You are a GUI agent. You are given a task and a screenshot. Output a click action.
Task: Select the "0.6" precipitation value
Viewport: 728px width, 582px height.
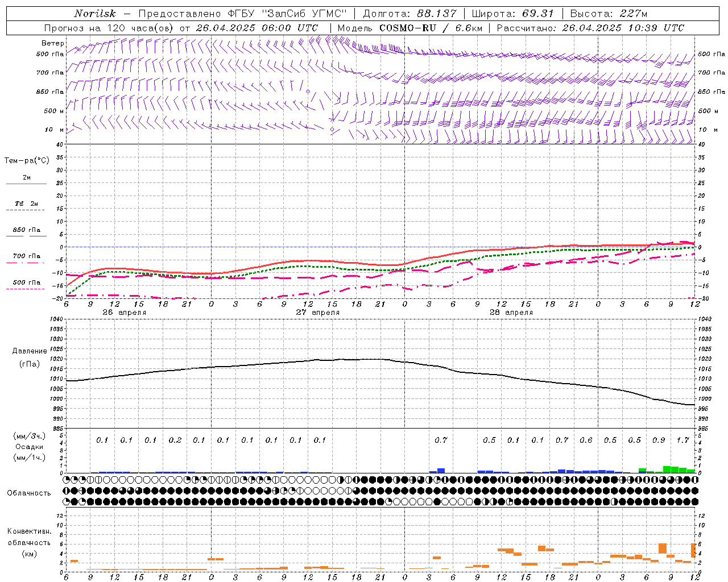pyautogui.click(x=586, y=440)
